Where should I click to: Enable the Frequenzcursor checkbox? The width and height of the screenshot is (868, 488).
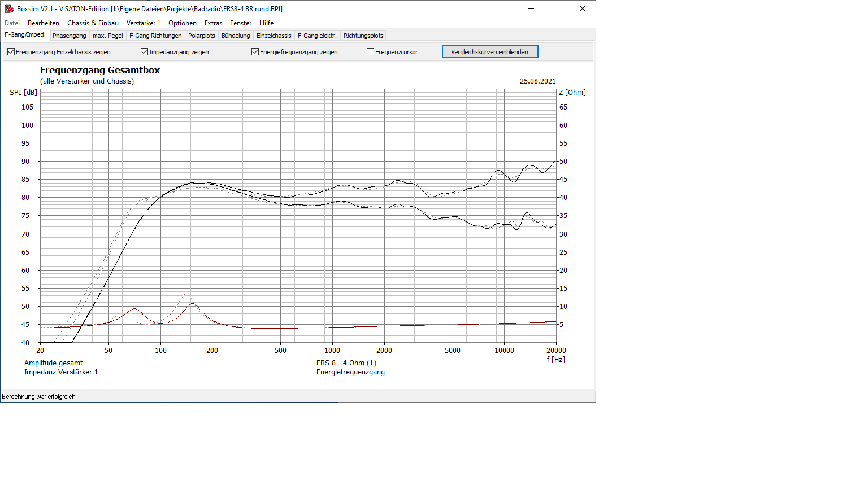pos(371,52)
